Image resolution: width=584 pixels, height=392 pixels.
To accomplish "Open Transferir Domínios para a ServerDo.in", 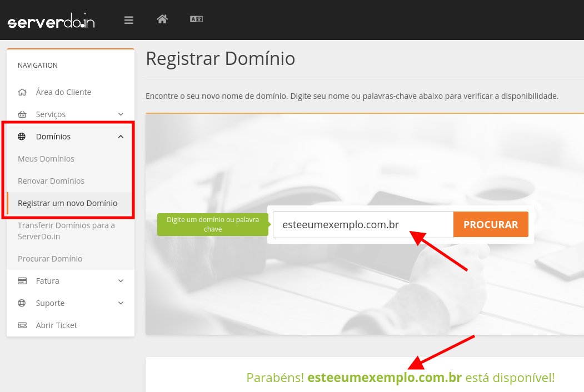I will click(x=66, y=231).
